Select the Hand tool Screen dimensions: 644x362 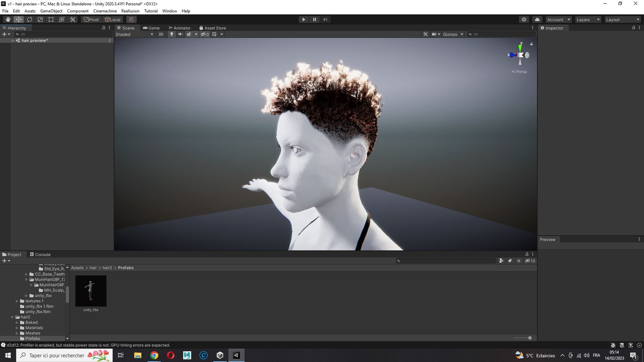(8, 20)
